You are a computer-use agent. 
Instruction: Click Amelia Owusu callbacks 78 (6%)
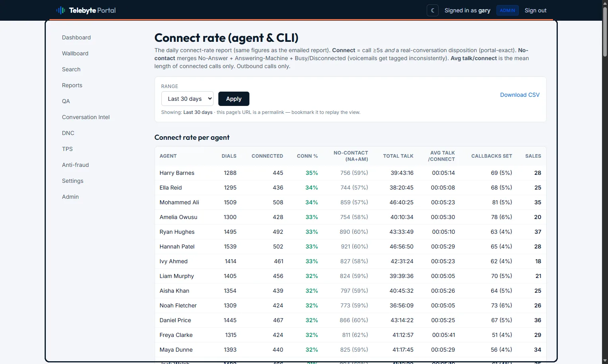pyautogui.click(x=502, y=217)
